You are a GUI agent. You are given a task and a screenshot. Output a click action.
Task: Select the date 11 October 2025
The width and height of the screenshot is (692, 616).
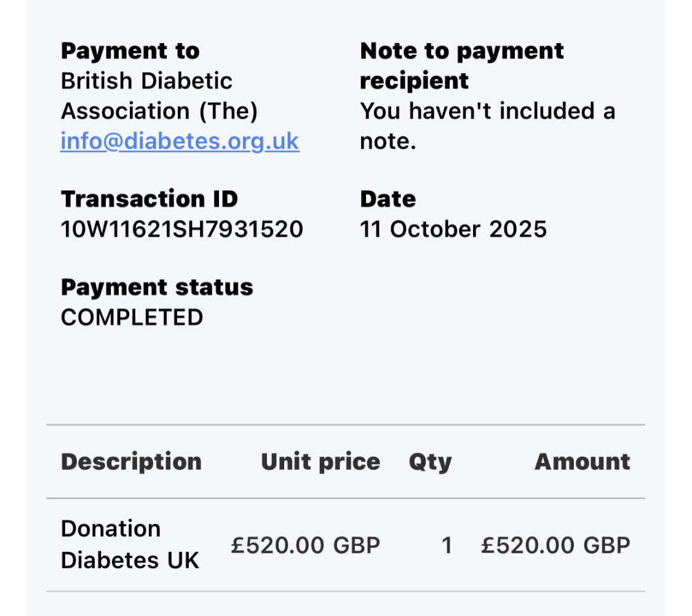pyautogui.click(x=453, y=229)
